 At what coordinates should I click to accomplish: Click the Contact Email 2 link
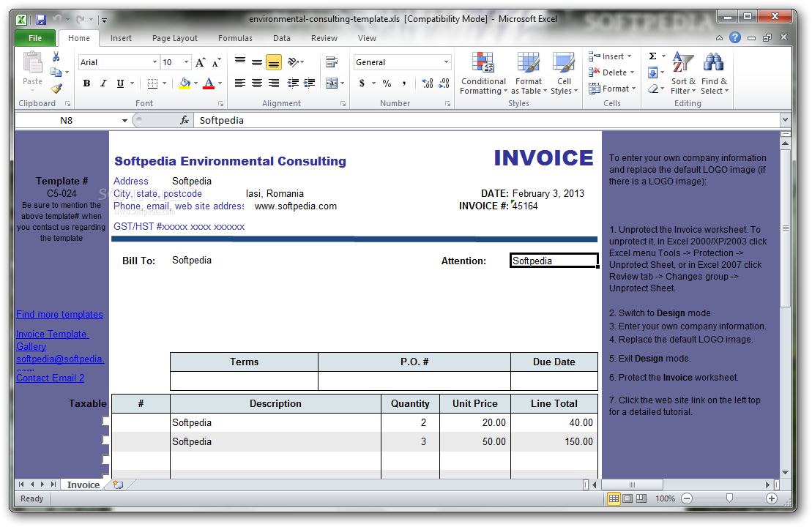[51, 378]
